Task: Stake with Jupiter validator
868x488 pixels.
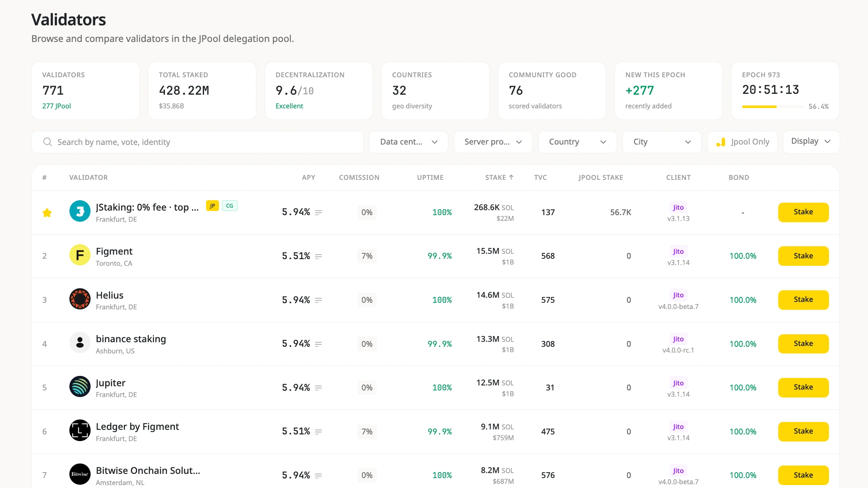Action: [803, 387]
